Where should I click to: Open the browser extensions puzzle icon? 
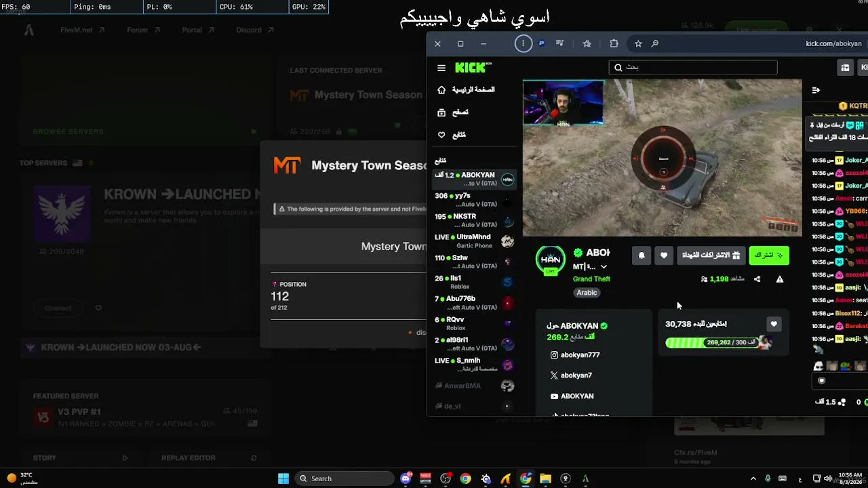tap(614, 43)
